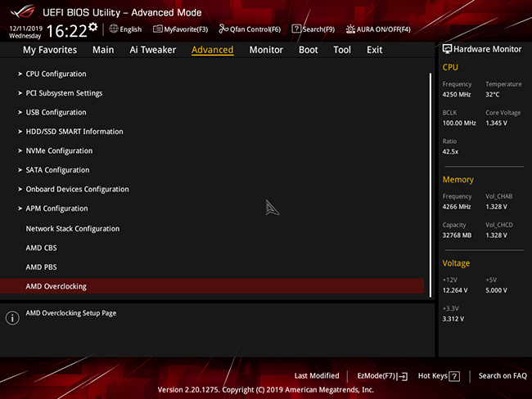The image size is (532, 399).
Task: Open SATA Configuration entry
Action: tap(57, 170)
